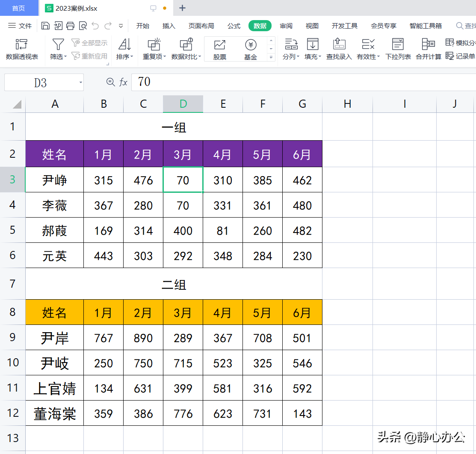The width and height of the screenshot is (476, 454).
Task: Select cell containing 482
Action: click(302, 230)
